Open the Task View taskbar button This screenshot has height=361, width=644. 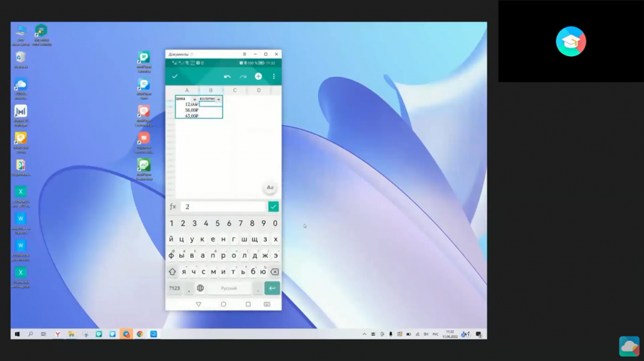pyautogui.click(x=43, y=335)
